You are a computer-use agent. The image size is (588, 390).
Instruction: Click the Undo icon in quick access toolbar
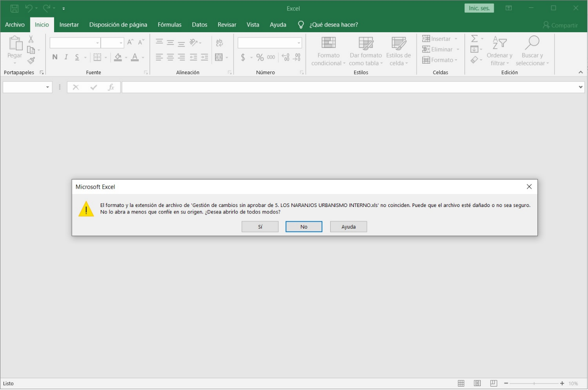(29, 8)
